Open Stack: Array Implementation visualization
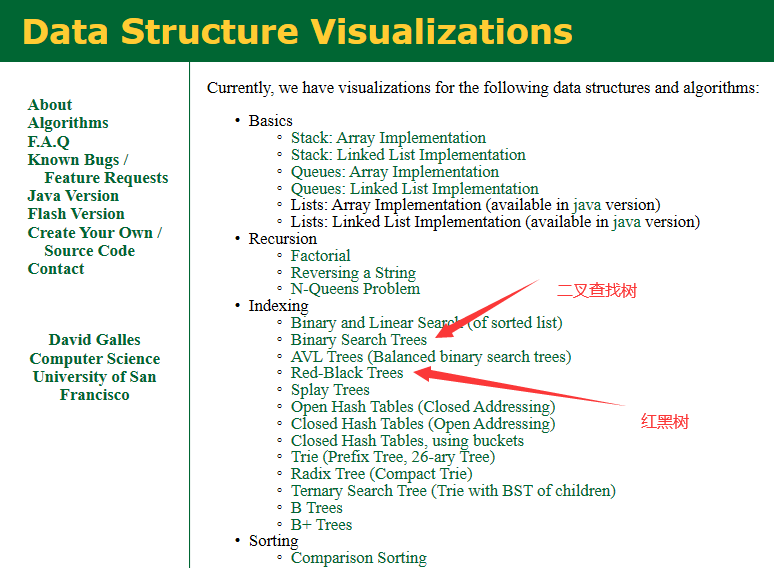 tap(388, 138)
